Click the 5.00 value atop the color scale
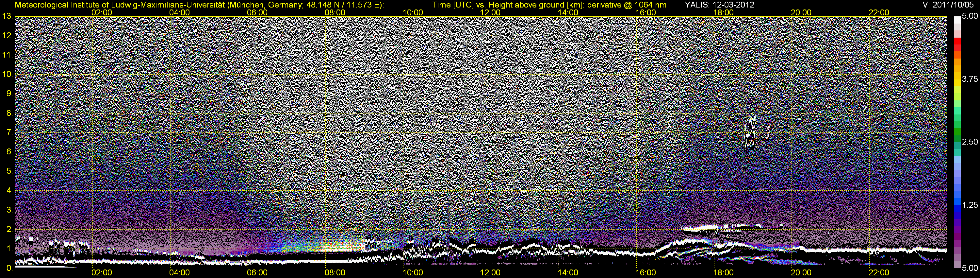The width and height of the screenshot is (980, 278). tap(970, 16)
